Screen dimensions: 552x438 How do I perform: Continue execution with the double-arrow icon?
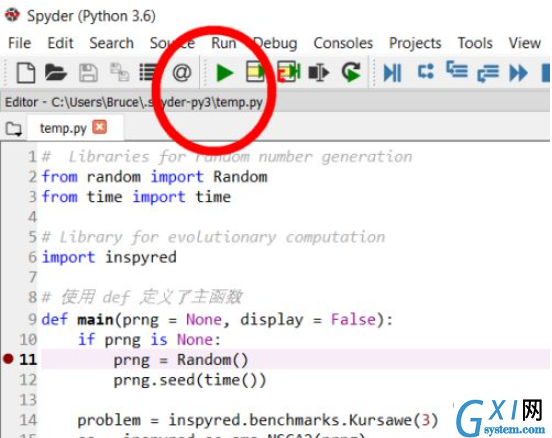point(518,73)
